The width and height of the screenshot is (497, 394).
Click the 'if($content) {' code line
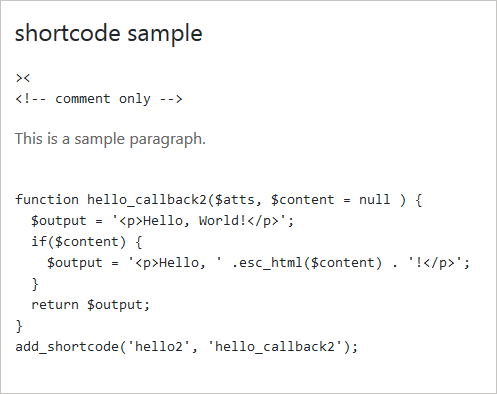87,242
